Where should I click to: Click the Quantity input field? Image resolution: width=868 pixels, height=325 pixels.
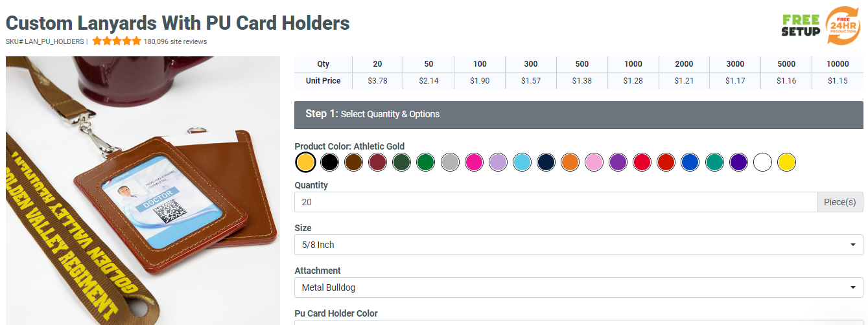point(555,202)
